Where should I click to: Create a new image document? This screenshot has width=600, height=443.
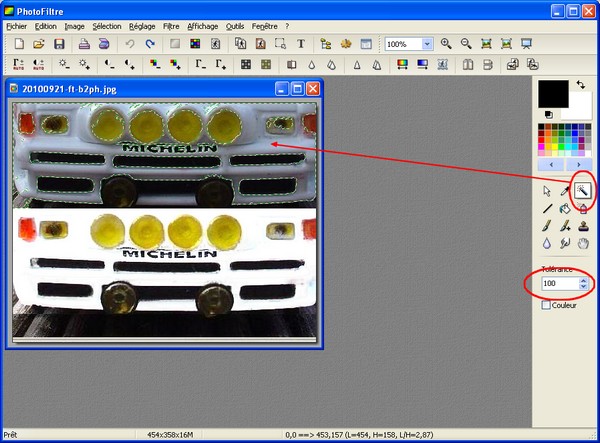tap(19, 44)
